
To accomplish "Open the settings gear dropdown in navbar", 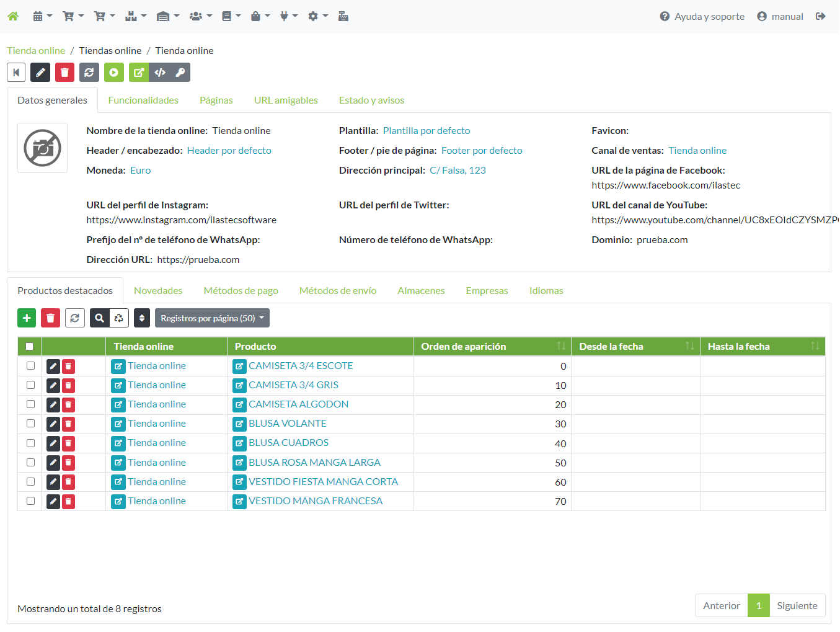I will [x=317, y=16].
